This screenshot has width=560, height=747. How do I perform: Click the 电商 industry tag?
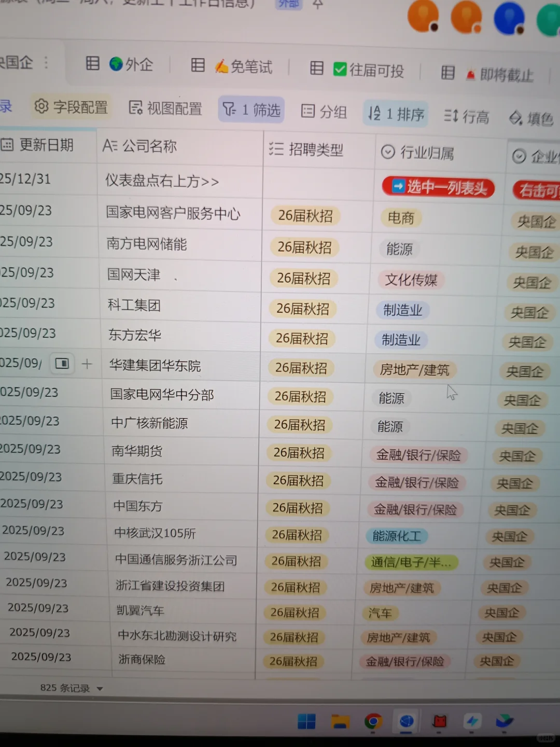[x=401, y=218]
